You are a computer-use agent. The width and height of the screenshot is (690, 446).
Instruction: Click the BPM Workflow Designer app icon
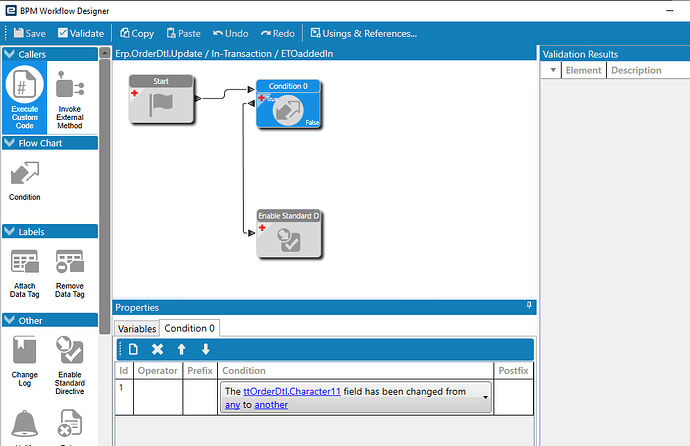(11, 11)
